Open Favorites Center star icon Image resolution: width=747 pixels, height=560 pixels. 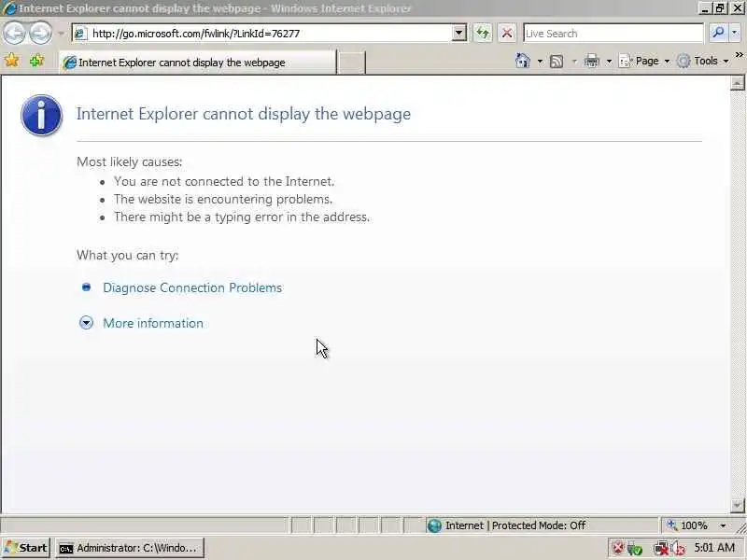[x=11, y=61]
